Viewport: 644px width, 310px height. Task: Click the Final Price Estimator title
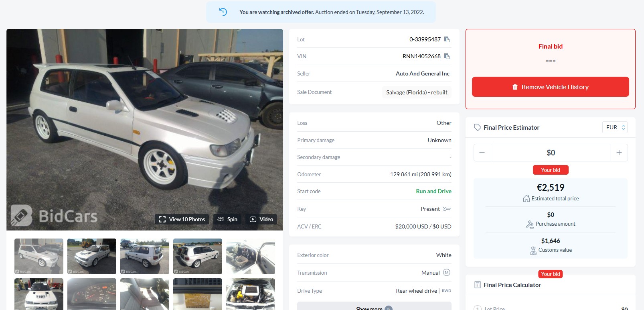click(x=511, y=127)
